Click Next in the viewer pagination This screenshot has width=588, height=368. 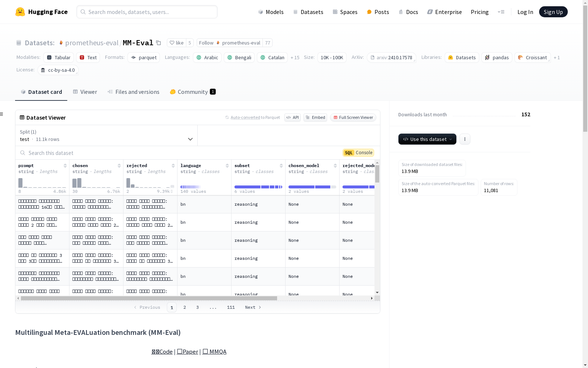[253, 307]
